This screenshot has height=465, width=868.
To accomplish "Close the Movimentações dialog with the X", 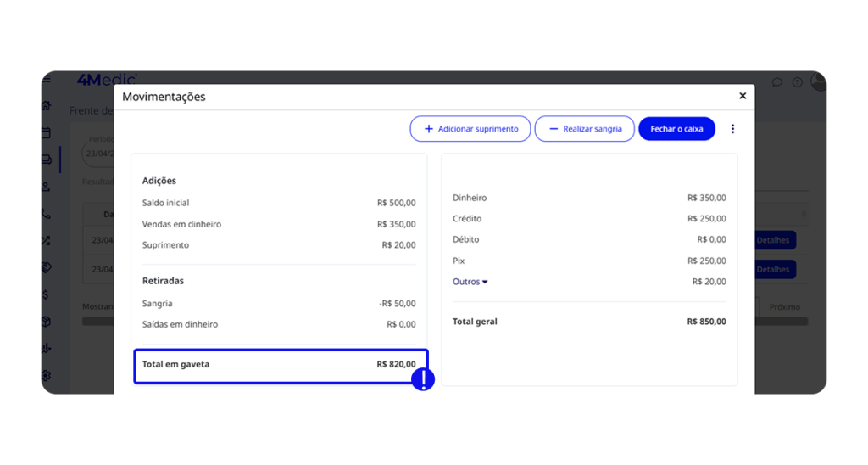I will tap(743, 96).
